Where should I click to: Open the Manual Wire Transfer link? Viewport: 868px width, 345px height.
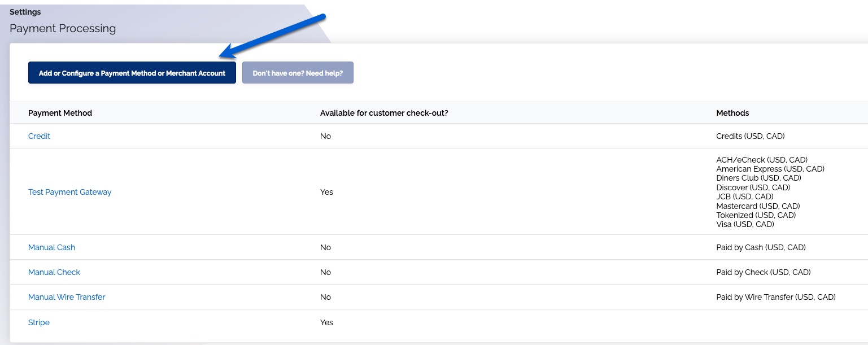click(x=67, y=297)
